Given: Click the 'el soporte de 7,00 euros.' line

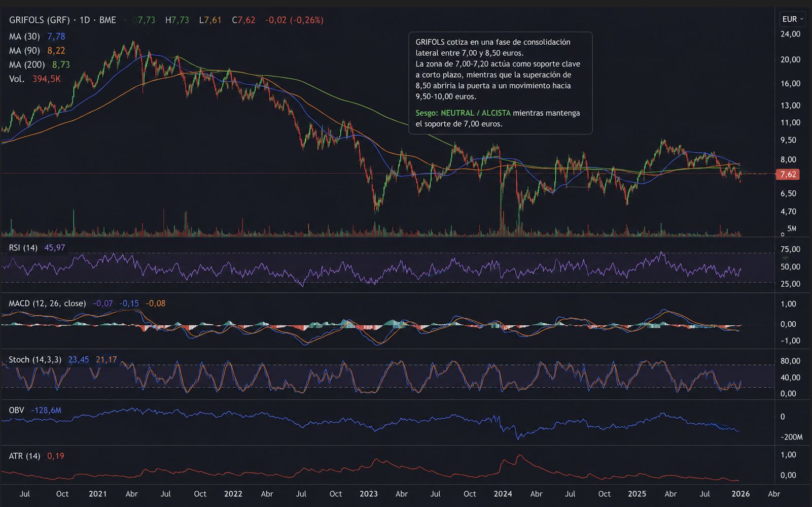Looking at the screenshot, I should pos(459,124).
